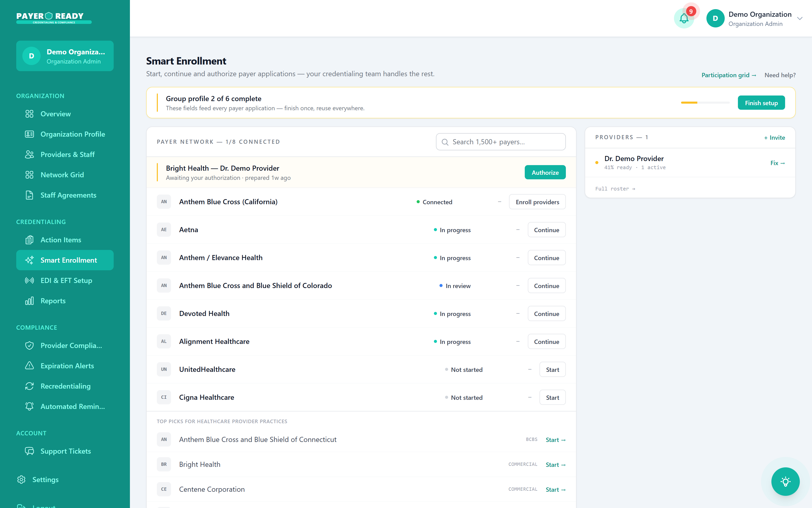The height and width of the screenshot is (508, 812).
Task: Open Support Tickets
Action: tap(65, 451)
